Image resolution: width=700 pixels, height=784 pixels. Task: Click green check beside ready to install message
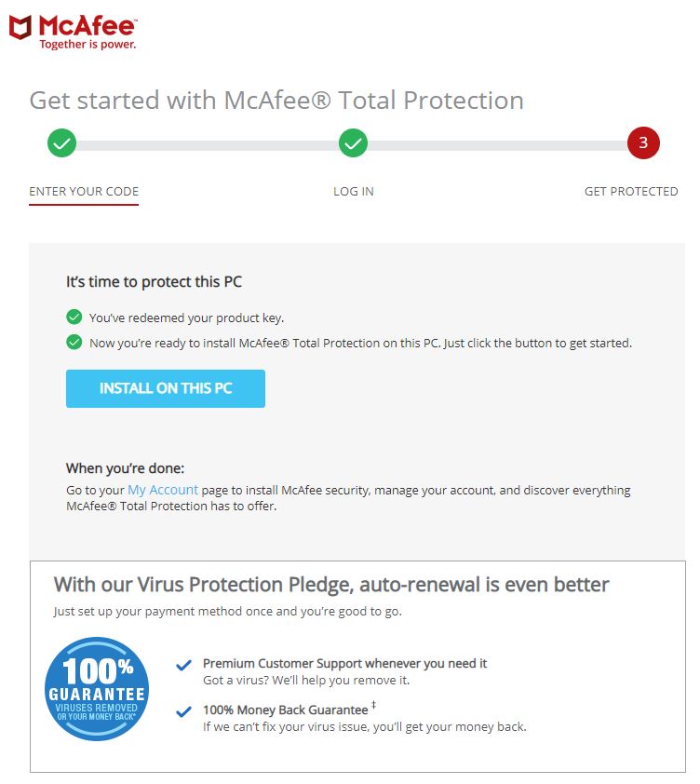coord(74,343)
